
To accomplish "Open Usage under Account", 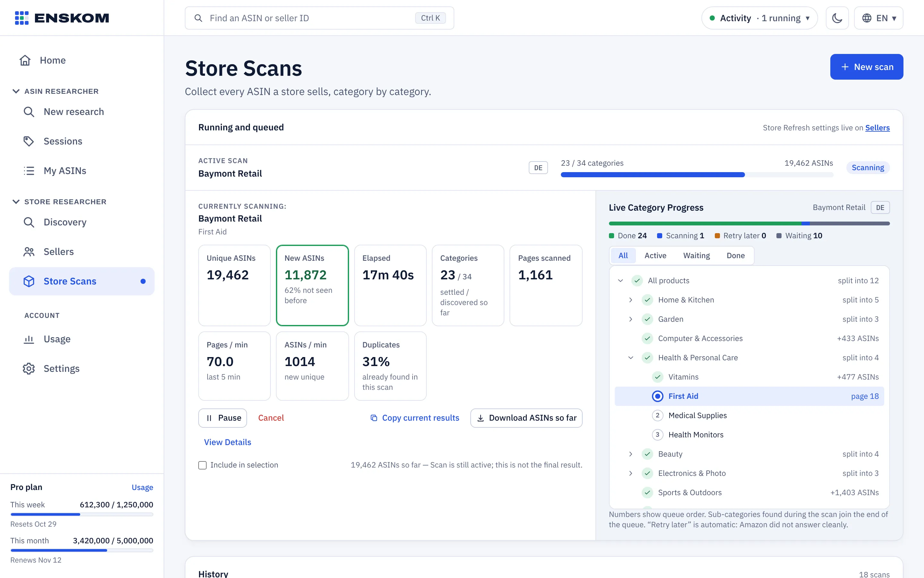I will pyautogui.click(x=82, y=339).
